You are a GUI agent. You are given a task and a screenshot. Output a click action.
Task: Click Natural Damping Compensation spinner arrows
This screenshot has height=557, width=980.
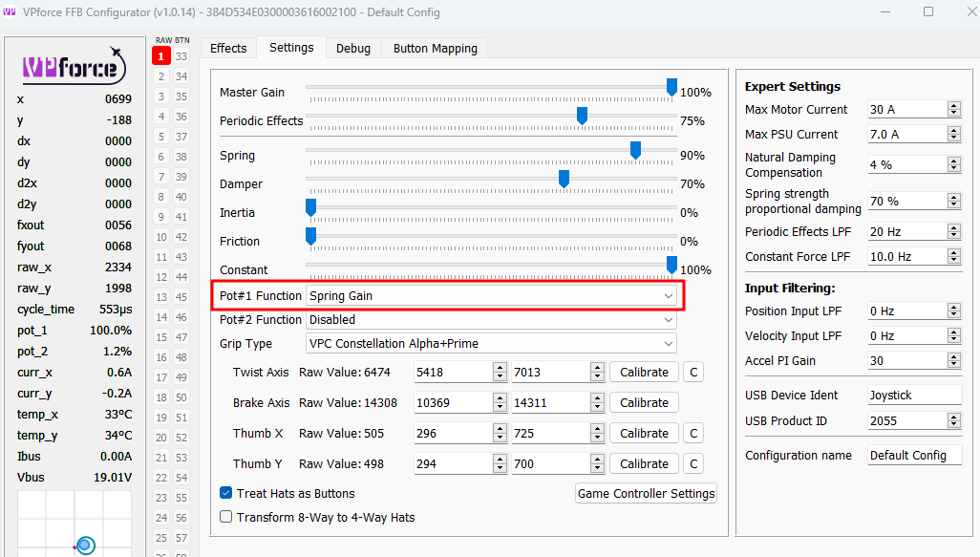pos(954,164)
